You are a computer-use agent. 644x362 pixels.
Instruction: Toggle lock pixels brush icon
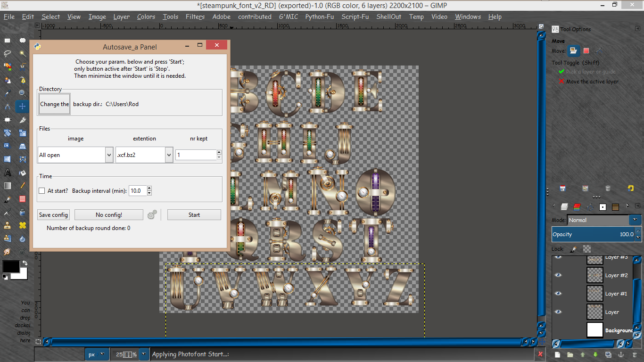pos(574,249)
